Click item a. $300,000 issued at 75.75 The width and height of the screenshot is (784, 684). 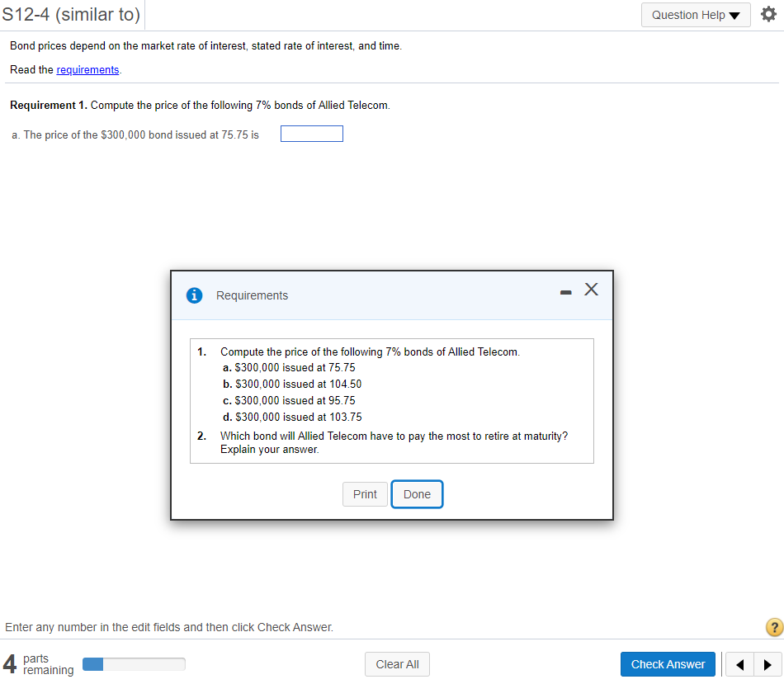289,367
